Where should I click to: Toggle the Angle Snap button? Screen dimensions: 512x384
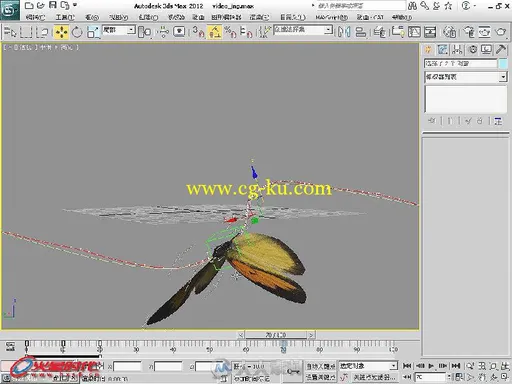point(214,32)
